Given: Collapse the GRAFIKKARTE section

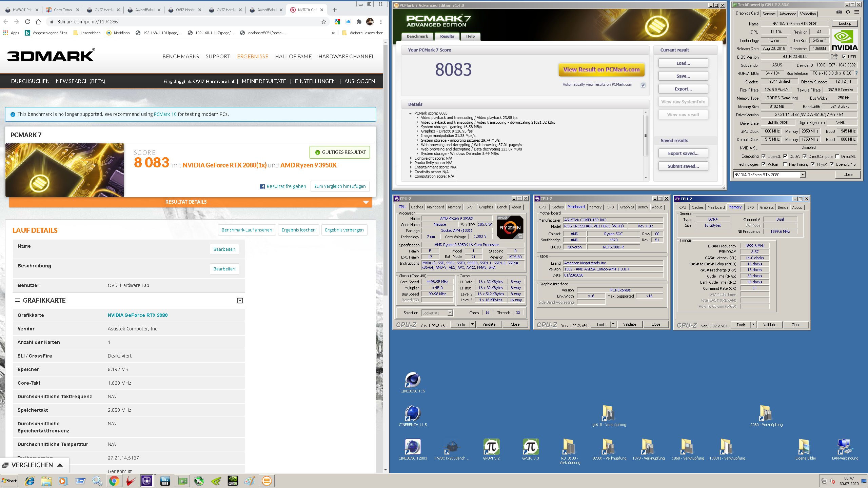Looking at the screenshot, I should (x=240, y=301).
